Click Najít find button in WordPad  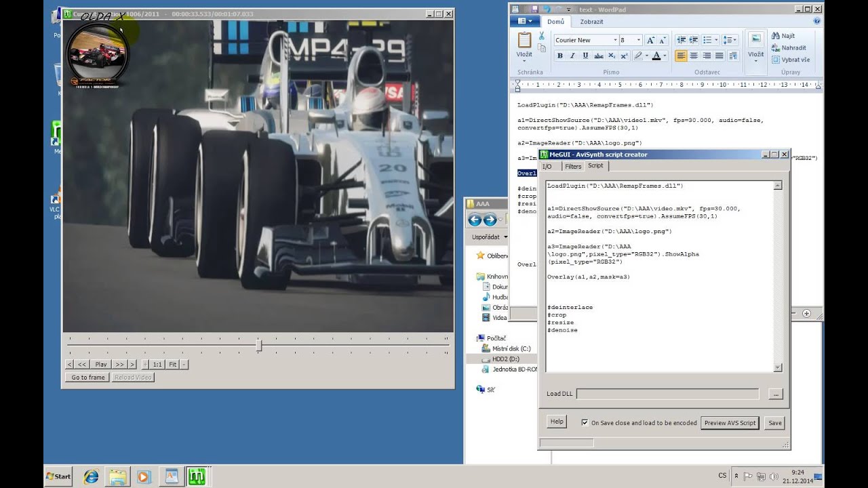[x=783, y=36]
